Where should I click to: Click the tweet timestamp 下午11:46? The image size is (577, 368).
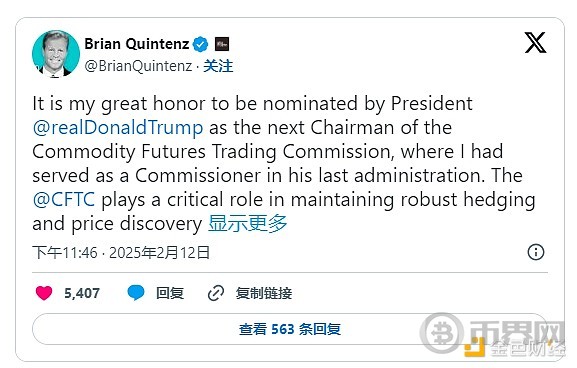pyautogui.click(x=65, y=253)
